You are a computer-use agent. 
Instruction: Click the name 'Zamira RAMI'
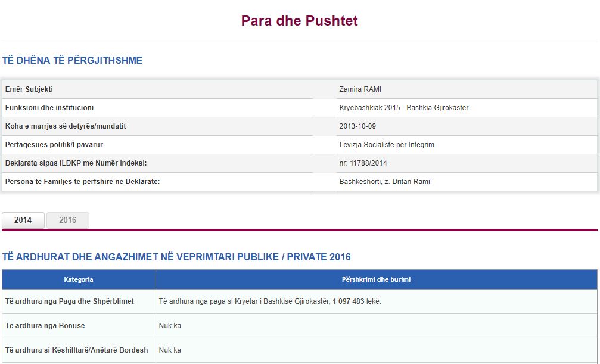tap(360, 89)
